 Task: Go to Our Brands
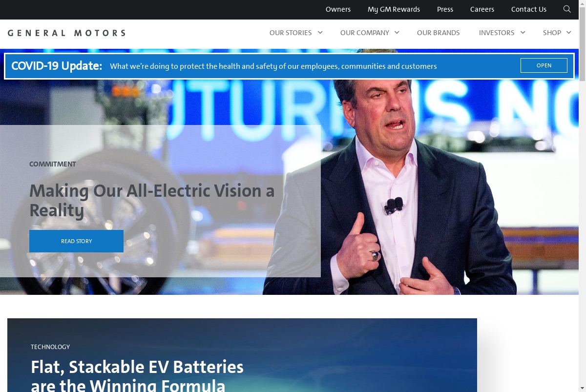point(439,33)
